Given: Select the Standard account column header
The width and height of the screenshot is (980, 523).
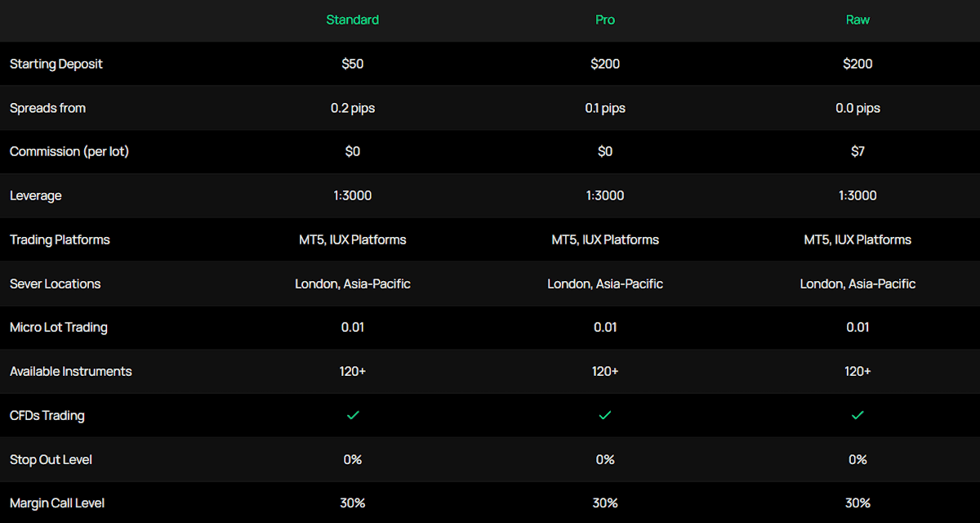Looking at the screenshot, I should click(x=353, y=20).
